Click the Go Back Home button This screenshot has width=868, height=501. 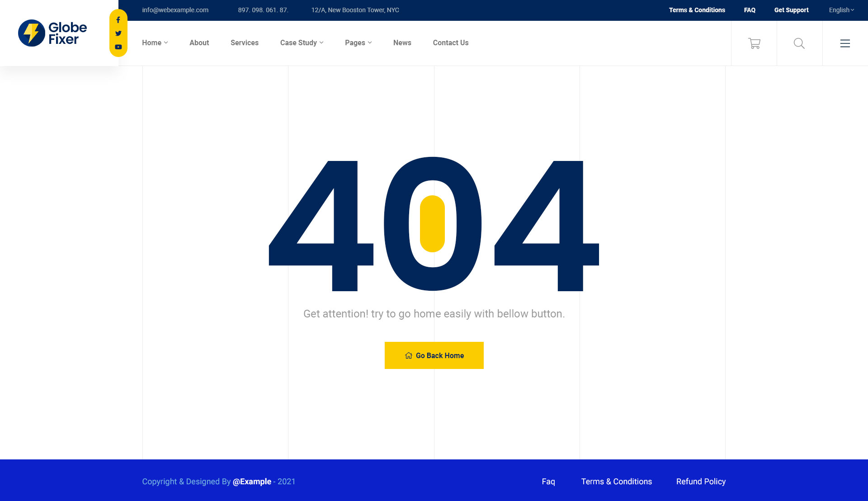coord(434,355)
